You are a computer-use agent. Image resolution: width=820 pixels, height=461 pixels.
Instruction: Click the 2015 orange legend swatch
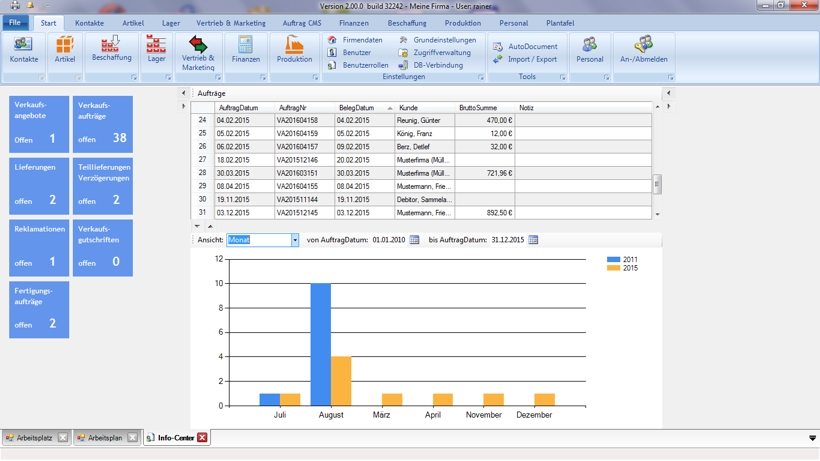[x=613, y=268]
